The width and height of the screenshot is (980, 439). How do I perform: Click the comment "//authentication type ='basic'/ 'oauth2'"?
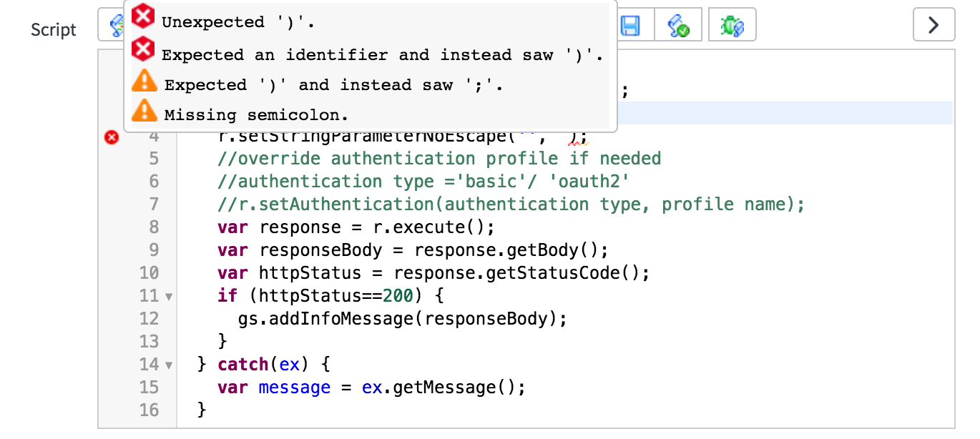coord(423,181)
